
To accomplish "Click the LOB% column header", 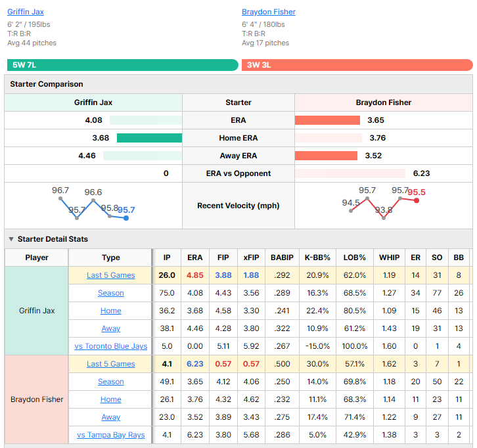I will tap(355, 258).
